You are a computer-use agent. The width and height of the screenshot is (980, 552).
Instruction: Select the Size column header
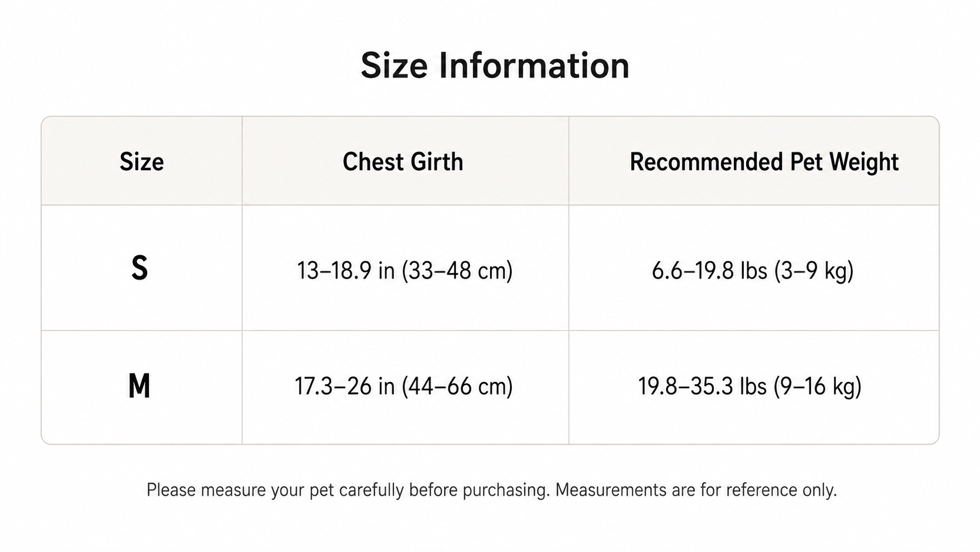[141, 162]
